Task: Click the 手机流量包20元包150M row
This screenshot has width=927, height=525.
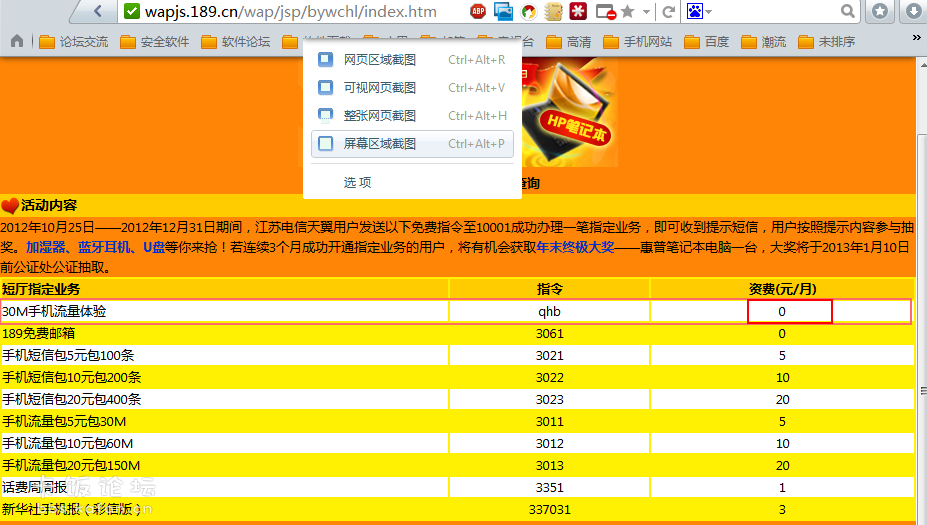Action: [x=71, y=465]
